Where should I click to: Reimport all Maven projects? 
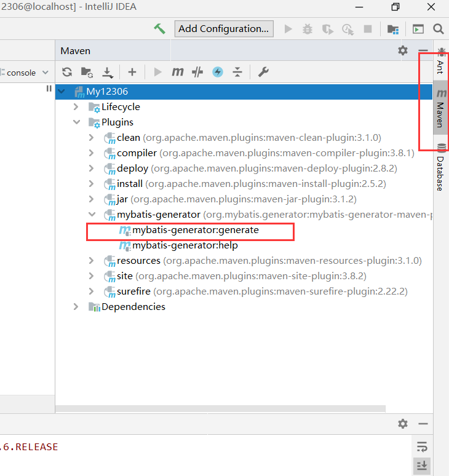(67, 72)
